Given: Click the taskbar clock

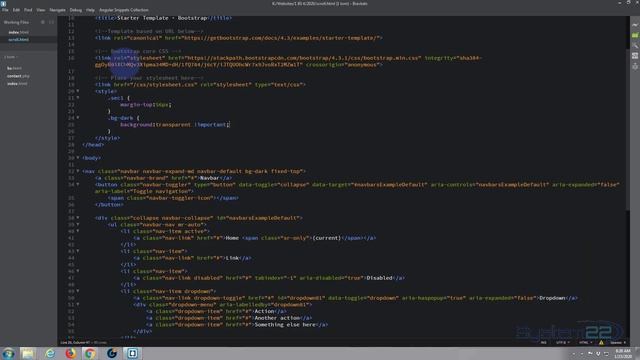Looking at the screenshot, I should click(623, 353).
